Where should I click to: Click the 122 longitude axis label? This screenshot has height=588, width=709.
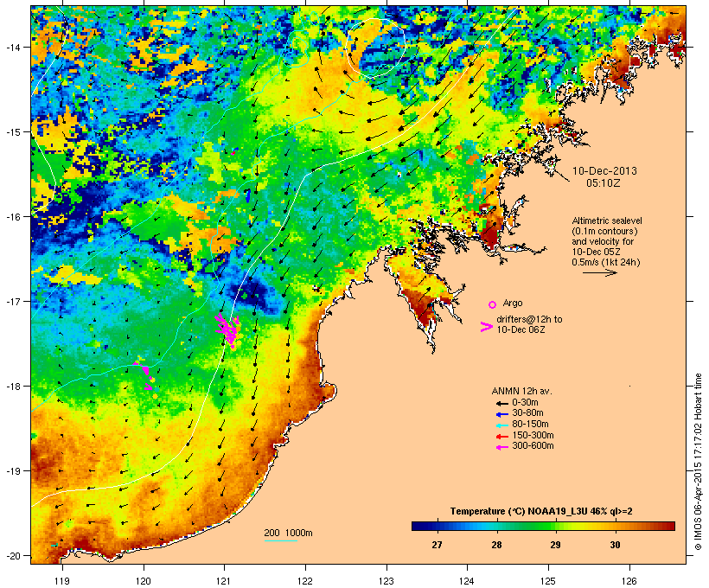coord(305,581)
